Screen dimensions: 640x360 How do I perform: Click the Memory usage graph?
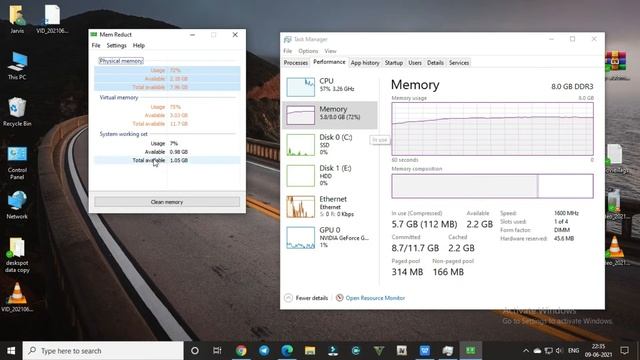pyautogui.click(x=493, y=129)
